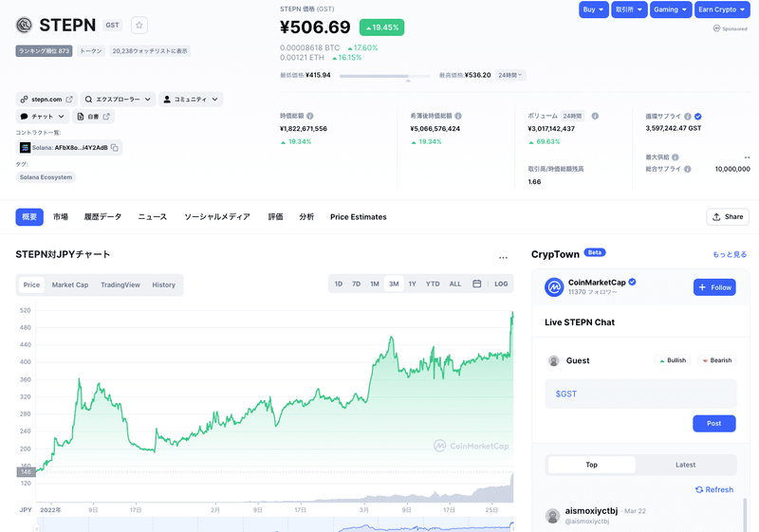The image size is (759, 532).
Task: Switch to the 市場 tab
Action: click(61, 217)
